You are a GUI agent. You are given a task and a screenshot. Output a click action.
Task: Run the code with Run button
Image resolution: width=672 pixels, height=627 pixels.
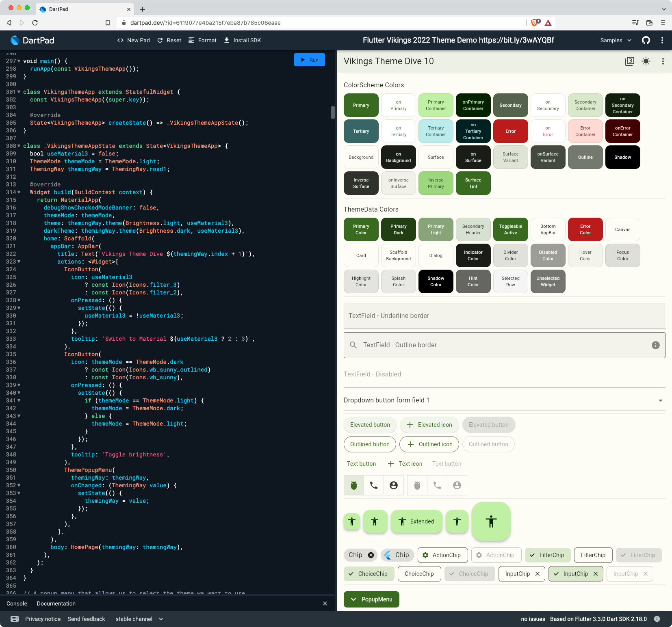[310, 60]
